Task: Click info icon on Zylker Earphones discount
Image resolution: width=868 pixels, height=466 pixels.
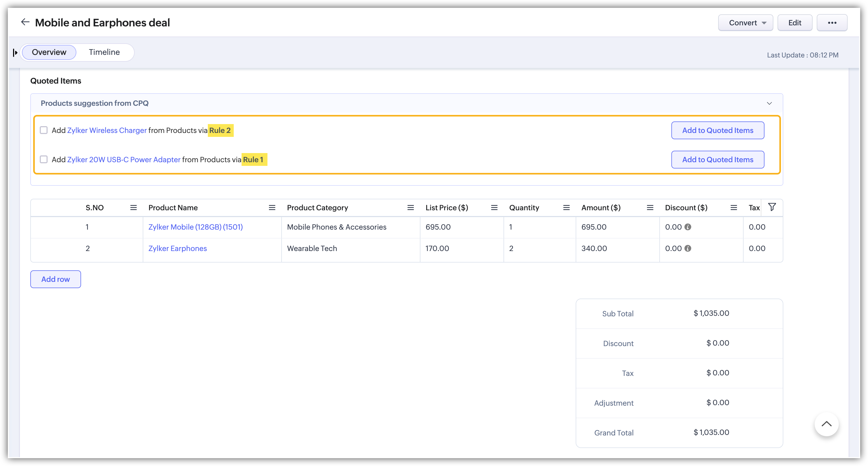Action: (x=688, y=248)
